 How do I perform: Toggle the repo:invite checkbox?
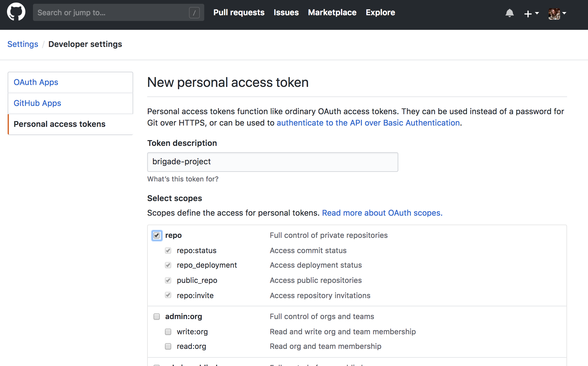click(x=168, y=295)
